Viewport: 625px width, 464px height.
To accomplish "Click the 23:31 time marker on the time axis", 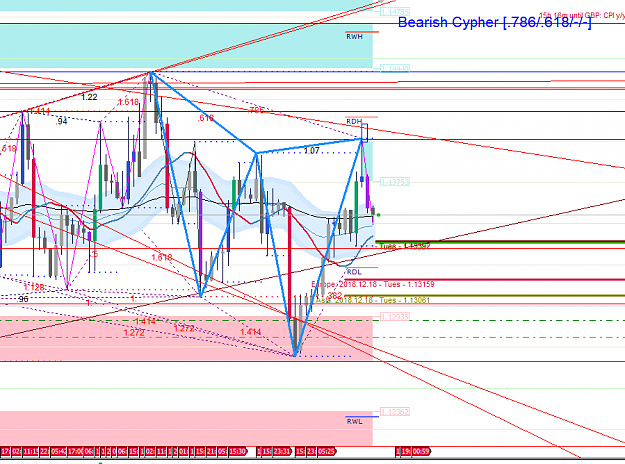I will (282, 452).
